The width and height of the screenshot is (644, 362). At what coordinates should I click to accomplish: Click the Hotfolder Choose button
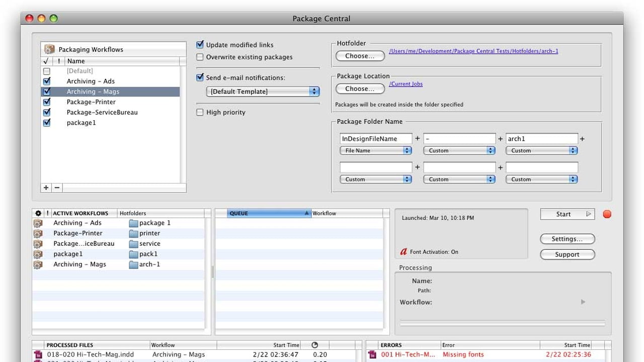click(360, 56)
